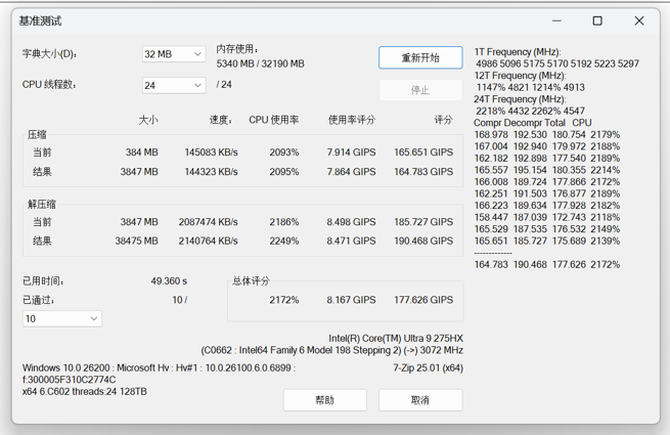Click the 取消 (Cancel) button
The height and width of the screenshot is (435, 670).
point(420,400)
